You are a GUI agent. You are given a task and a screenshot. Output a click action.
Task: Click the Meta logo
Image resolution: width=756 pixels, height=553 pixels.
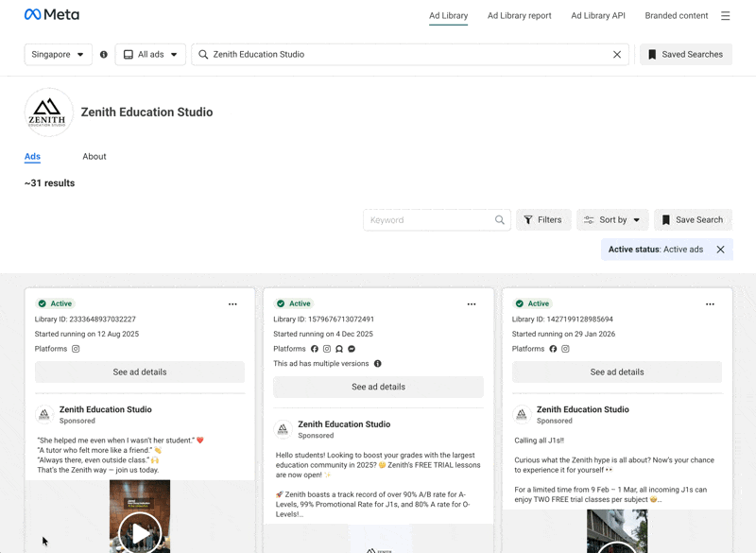52,15
